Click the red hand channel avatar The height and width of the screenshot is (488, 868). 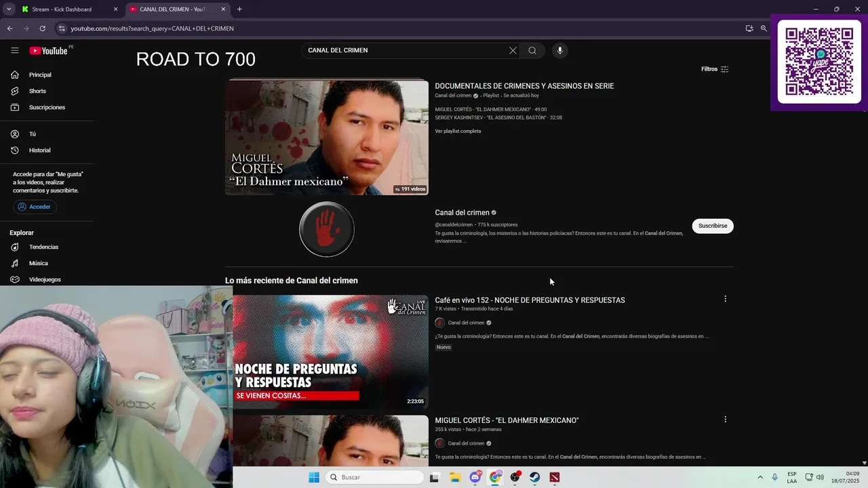327,229
